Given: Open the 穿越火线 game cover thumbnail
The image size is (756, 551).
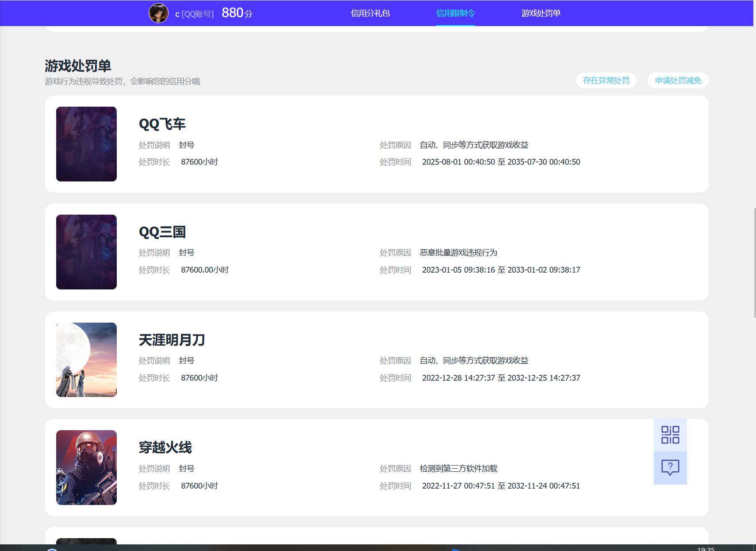Looking at the screenshot, I should point(86,467).
